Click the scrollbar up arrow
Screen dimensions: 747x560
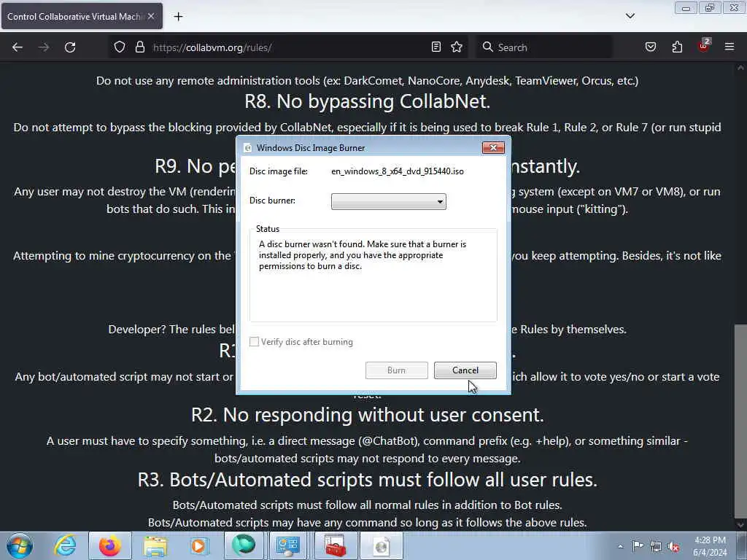click(740, 68)
